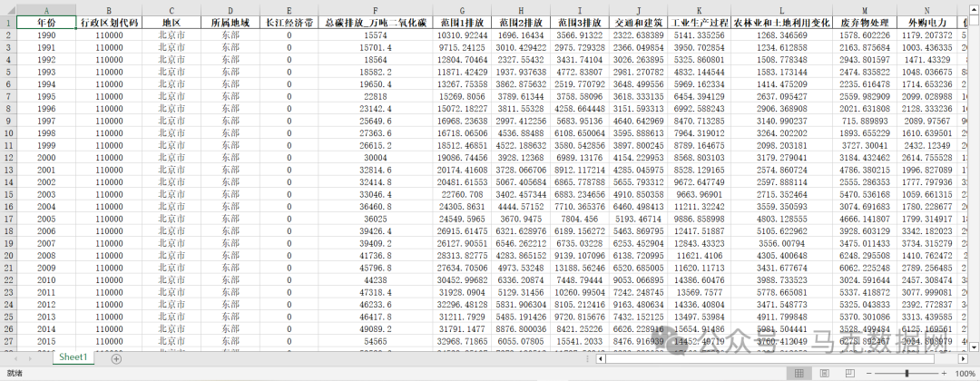
Task: Click the 范围2排放 header cell
Action: pyautogui.click(x=520, y=23)
